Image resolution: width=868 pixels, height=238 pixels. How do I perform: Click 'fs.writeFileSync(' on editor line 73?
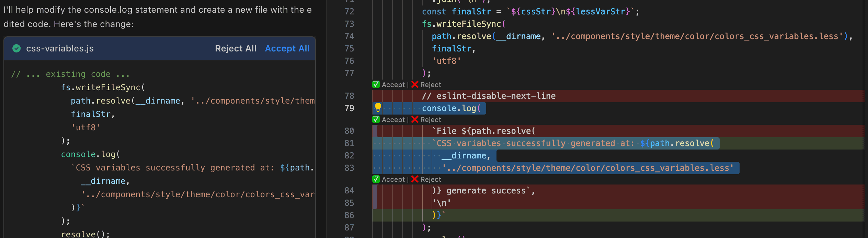(x=464, y=24)
